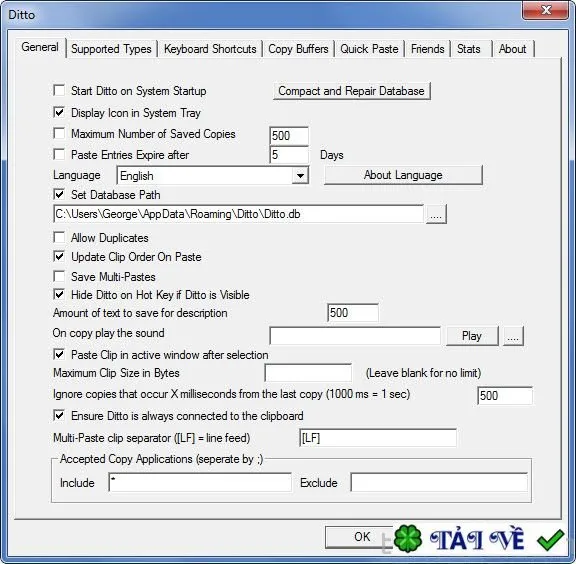Open the Keyboard Shortcuts tab
The width and height of the screenshot is (576, 564).
coord(210,49)
